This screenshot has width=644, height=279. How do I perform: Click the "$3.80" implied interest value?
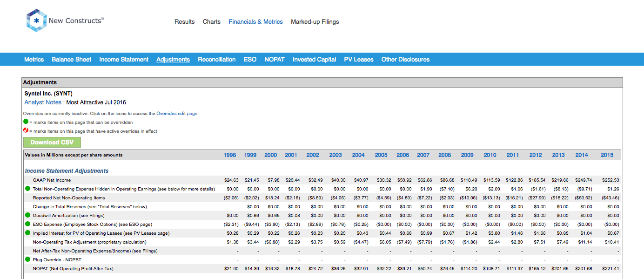point(495,233)
